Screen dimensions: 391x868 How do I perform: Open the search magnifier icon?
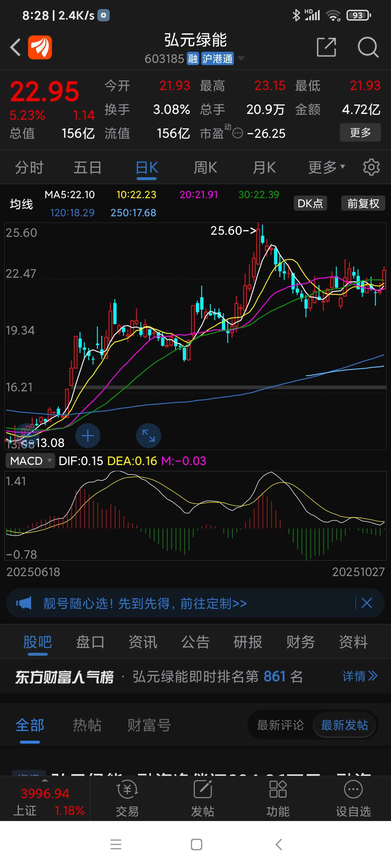click(x=368, y=47)
